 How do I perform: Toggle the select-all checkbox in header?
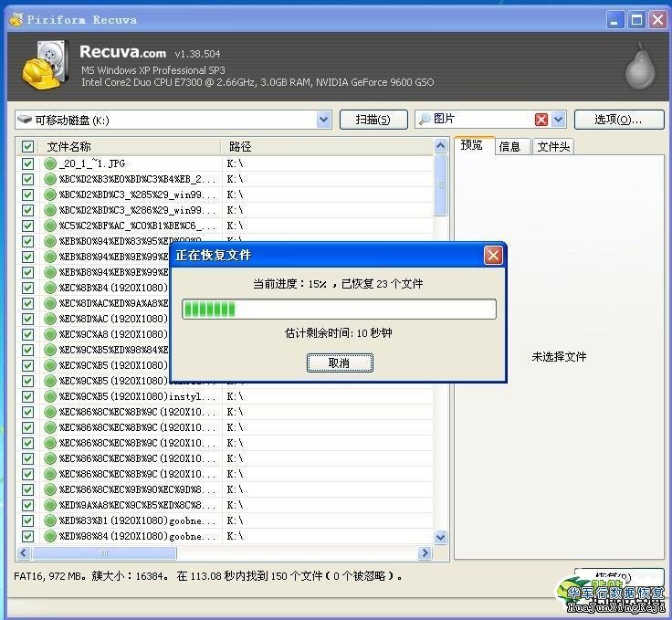click(x=27, y=147)
